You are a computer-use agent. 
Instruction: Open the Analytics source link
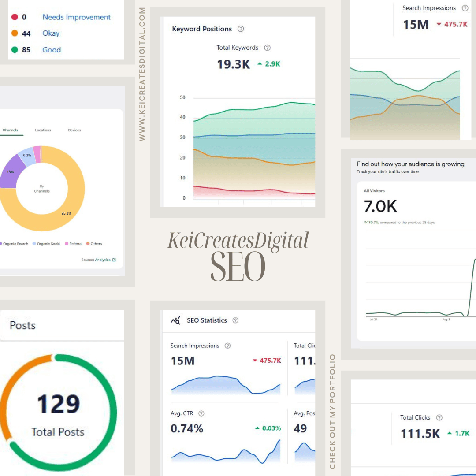click(x=103, y=260)
